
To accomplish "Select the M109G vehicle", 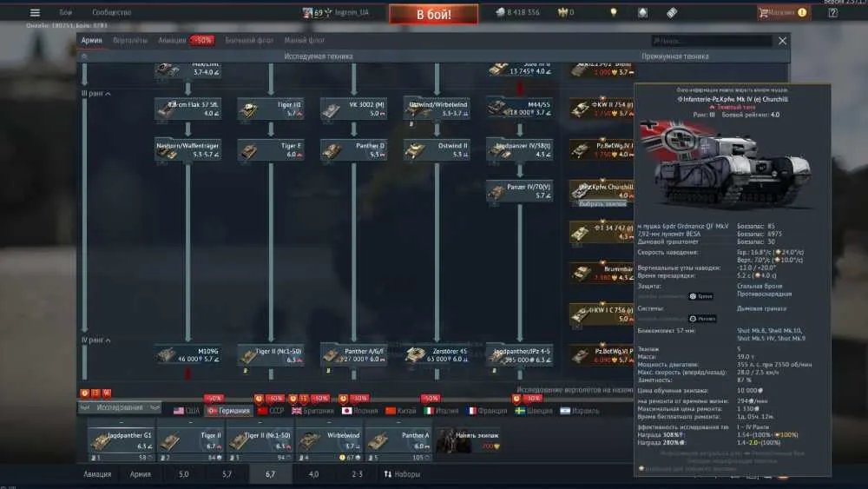I will (187, 355).
